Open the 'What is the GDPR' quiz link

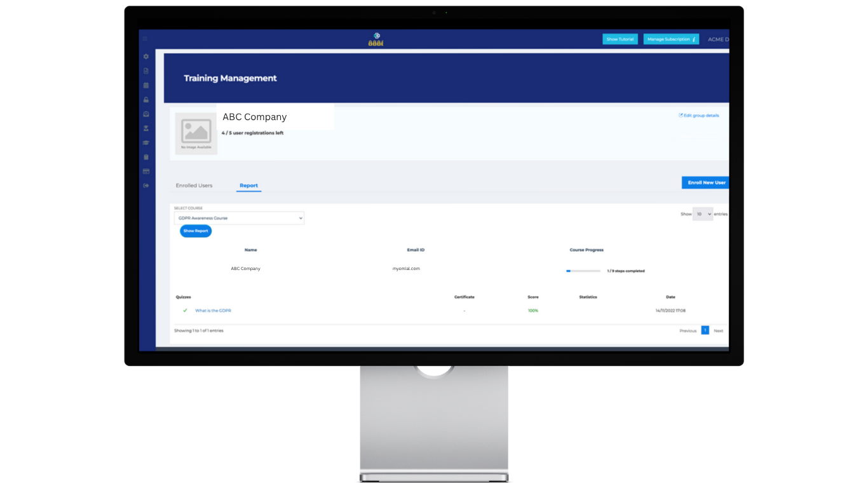click(x=214, y=311)
